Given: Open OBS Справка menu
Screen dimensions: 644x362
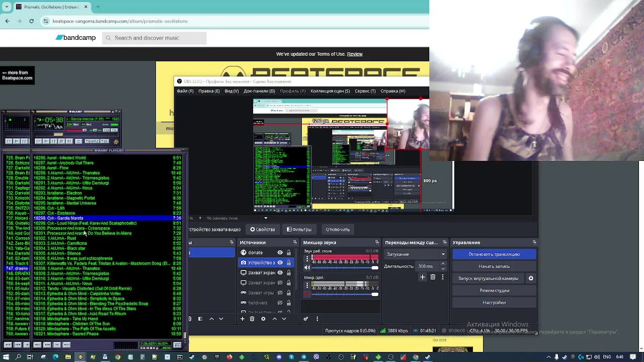Looking at the screenshot, I should tap(392, 91).
